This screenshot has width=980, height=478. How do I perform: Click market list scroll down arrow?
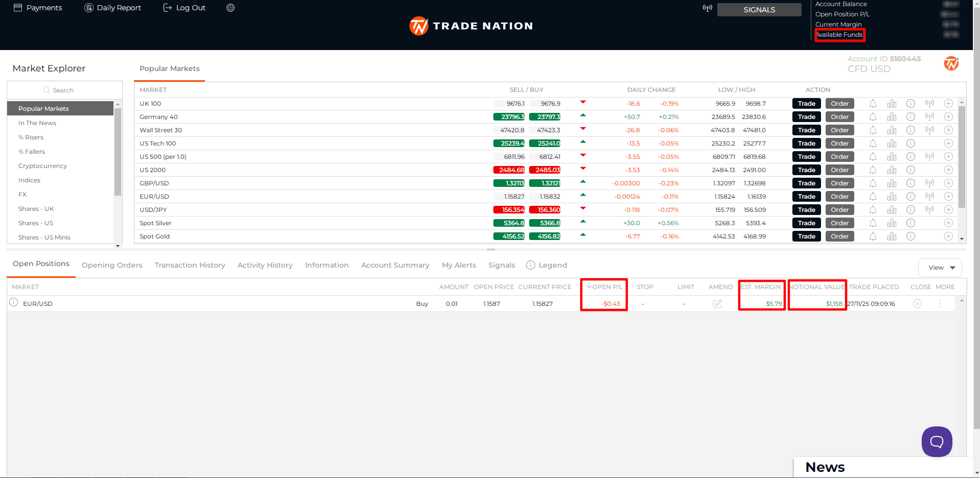[962, 239]
